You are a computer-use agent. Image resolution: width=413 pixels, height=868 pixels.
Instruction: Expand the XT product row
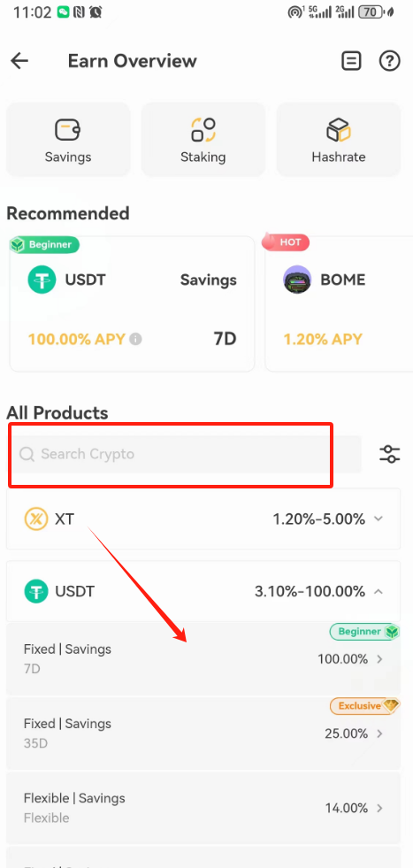point(203,518)
